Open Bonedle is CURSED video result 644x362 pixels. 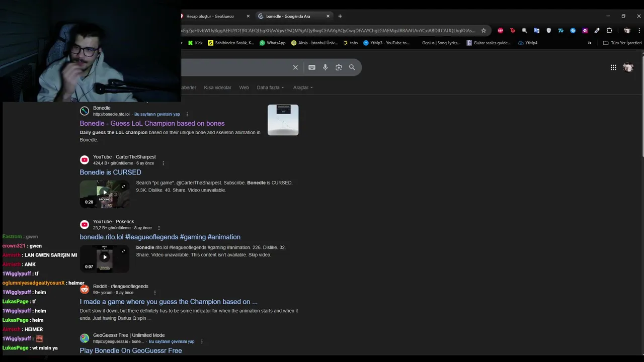[x=110, y=172]
